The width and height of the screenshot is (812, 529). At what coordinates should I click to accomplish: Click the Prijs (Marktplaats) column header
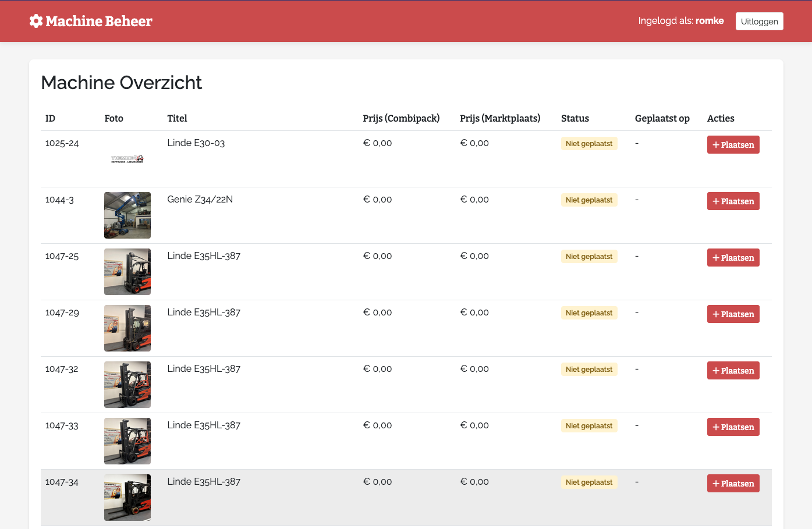point(499,118)
